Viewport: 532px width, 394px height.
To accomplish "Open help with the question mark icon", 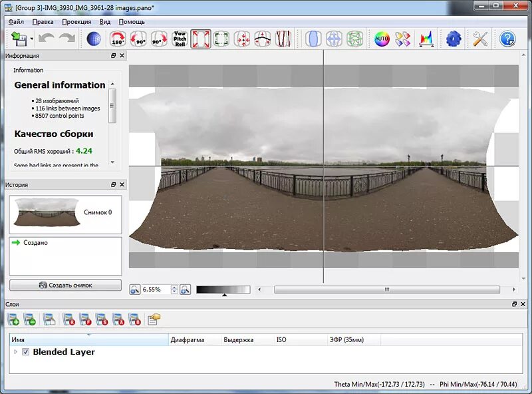I will (507, 39).
